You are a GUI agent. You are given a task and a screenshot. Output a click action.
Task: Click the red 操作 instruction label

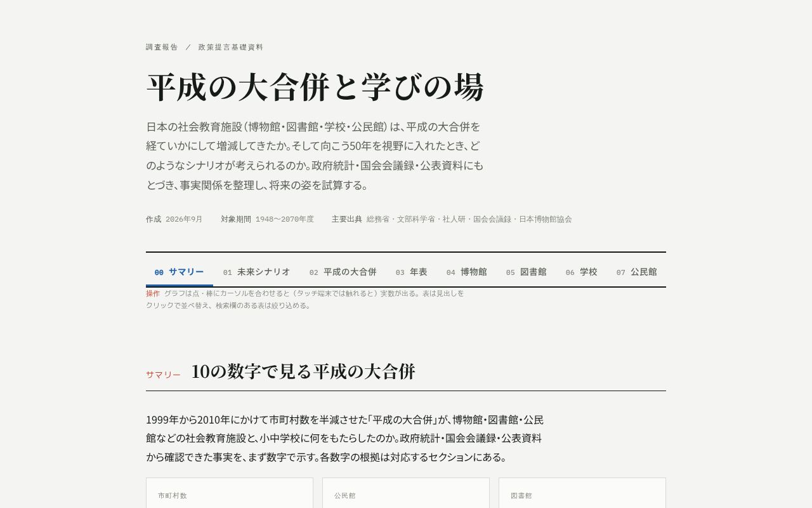coord(153,293)
